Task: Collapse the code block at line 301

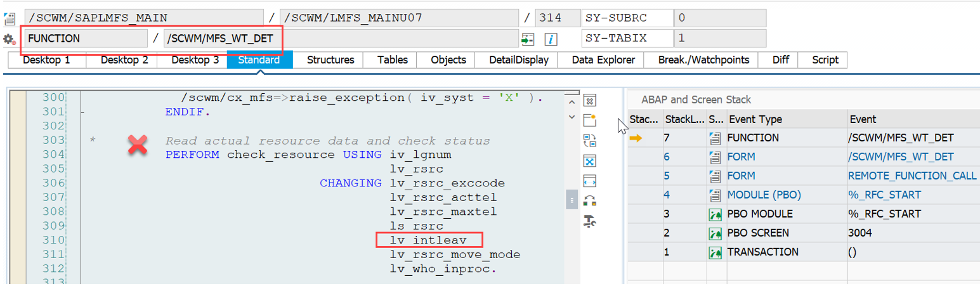Action: tap(82, 112)
